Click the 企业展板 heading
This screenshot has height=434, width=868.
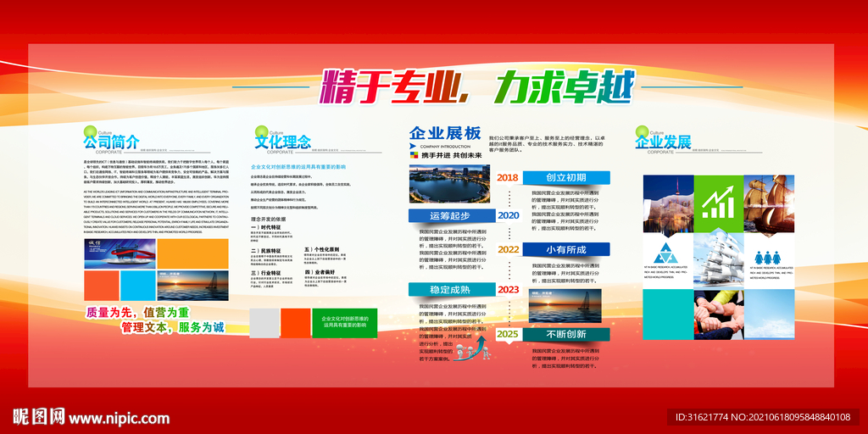[x=445, y=133]
